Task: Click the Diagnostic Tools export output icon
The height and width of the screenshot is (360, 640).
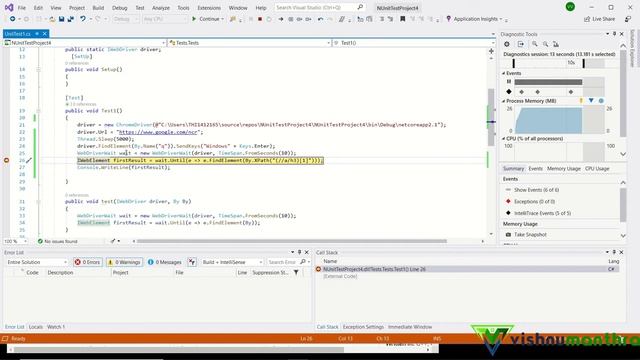Action: 521,44
